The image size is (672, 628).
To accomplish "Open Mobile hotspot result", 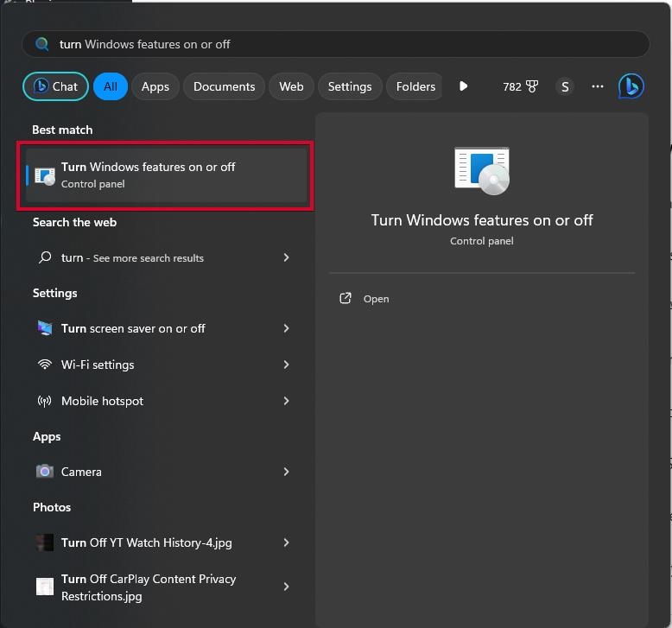I will [x=103, y=401].
